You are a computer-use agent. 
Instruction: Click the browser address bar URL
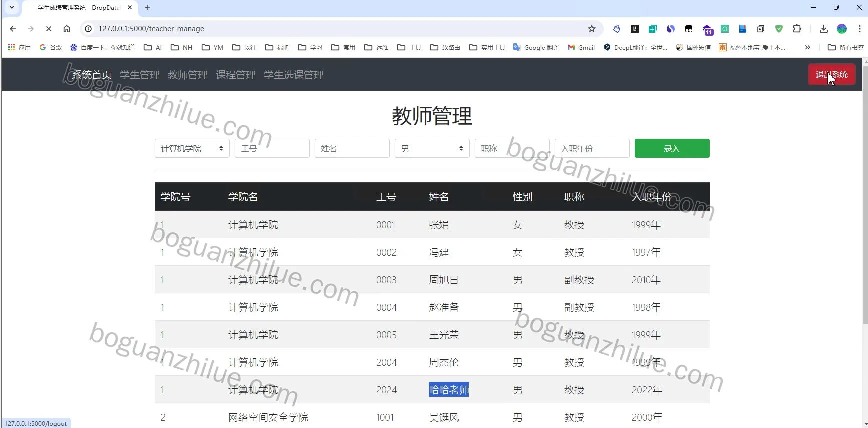tap(151, 29)
